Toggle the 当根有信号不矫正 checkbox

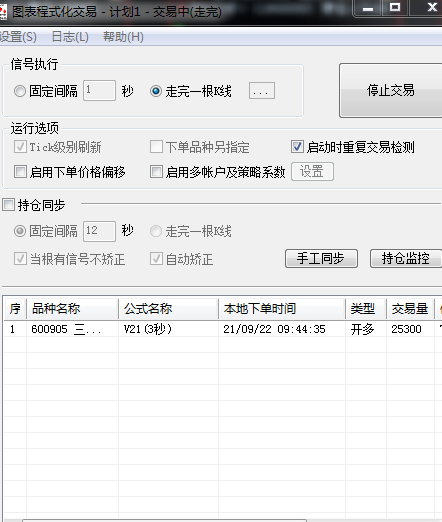point(20,259)
